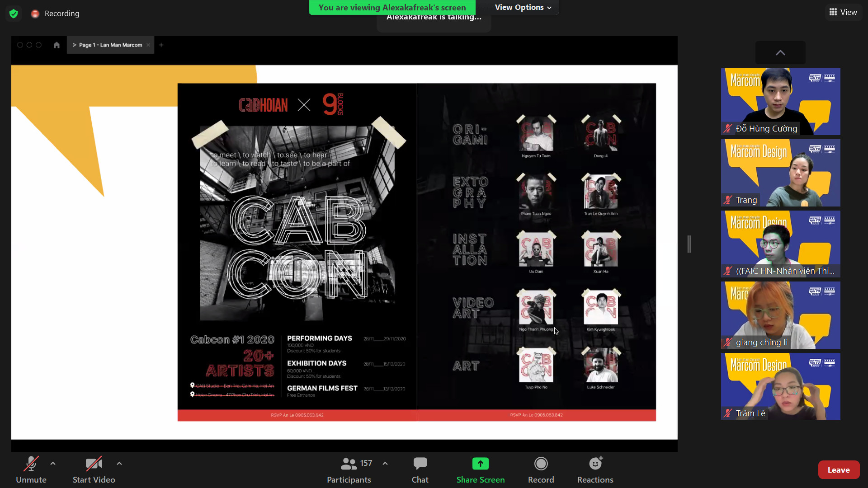This screenshot has width=868, height=488.
Task: Click the 9 Blocks logo on the poster
Action: tap(333, 104)
